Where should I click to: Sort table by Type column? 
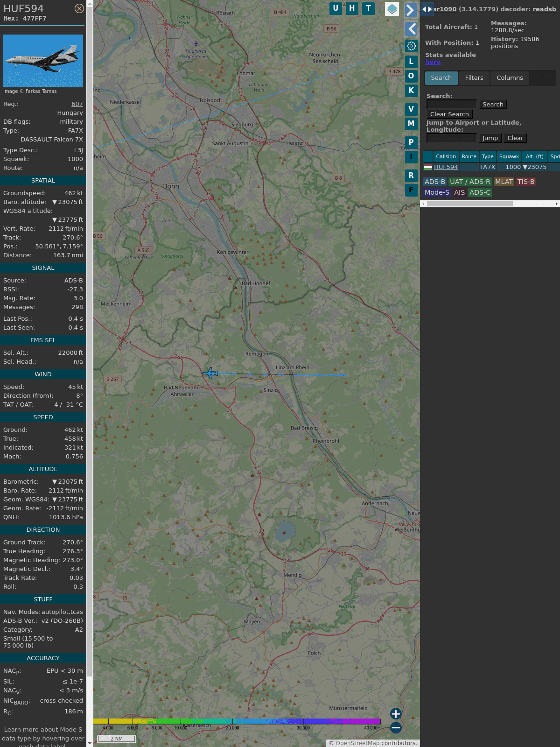[x=488, y=156]
